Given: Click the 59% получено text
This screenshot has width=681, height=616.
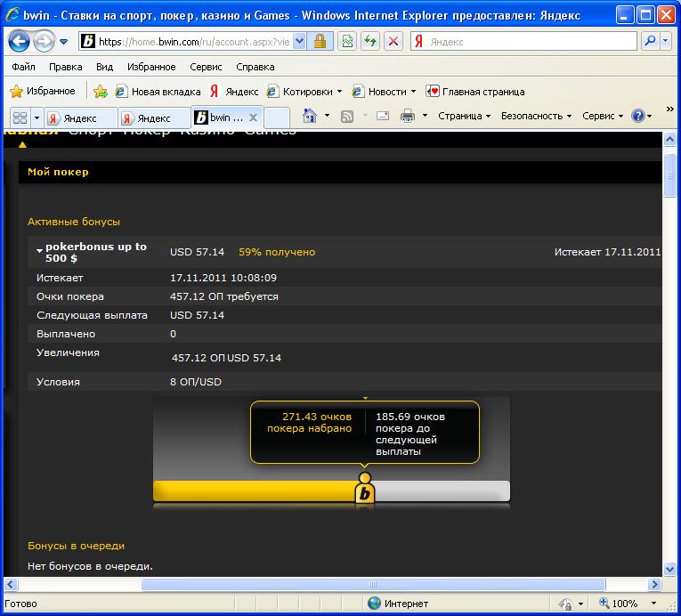Looking at the screenshot, I should 277,252.
